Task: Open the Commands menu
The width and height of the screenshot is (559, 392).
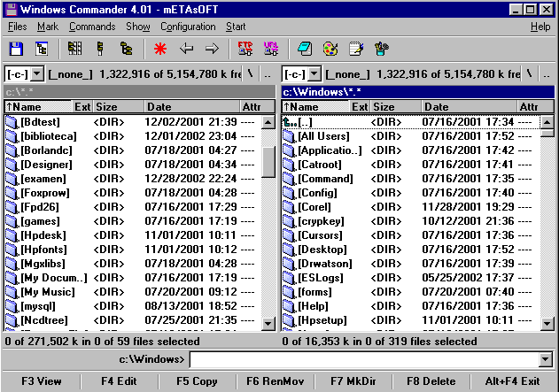Action: pyautogui.click(x=92, y=27)
